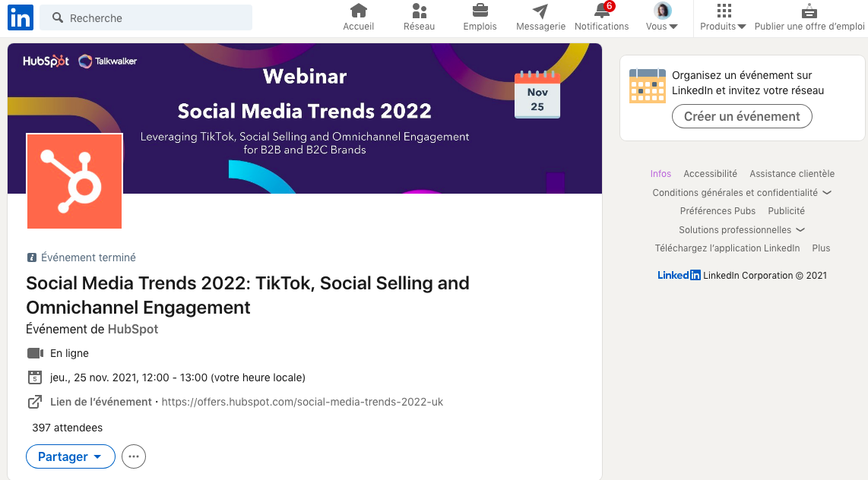Open Préférences Pubs link
868x480 pixels.
click(x=718, y=210)
